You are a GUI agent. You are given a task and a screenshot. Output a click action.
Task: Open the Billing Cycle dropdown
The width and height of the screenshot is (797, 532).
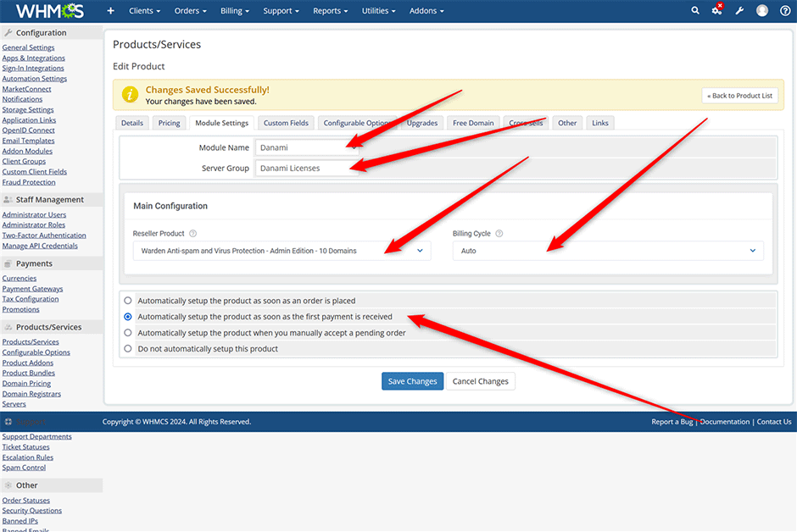tap(608, 251)
